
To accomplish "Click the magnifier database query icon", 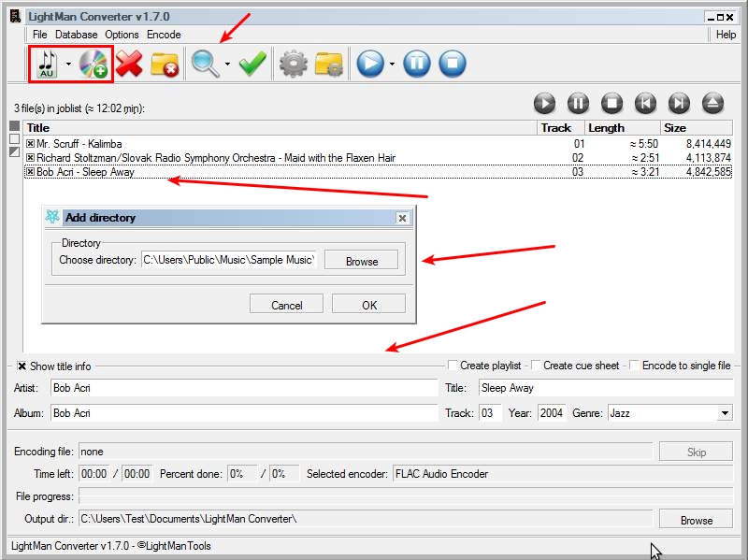I will point(204,64).
